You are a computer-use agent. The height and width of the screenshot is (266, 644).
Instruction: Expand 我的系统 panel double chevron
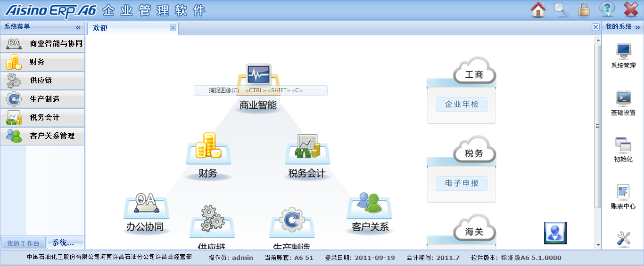click(x=637, y=27)
